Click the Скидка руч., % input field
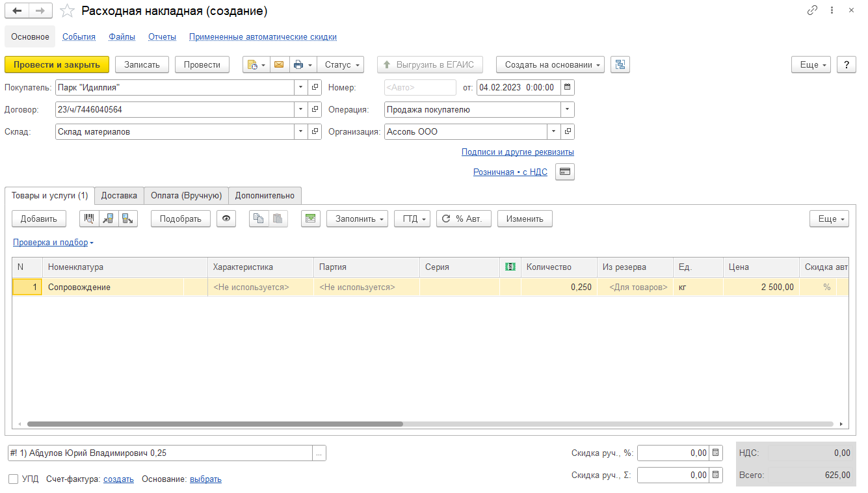 (673, 453)
